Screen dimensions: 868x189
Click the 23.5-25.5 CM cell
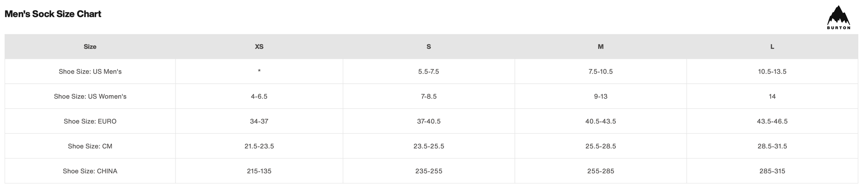tap(428, 147)
